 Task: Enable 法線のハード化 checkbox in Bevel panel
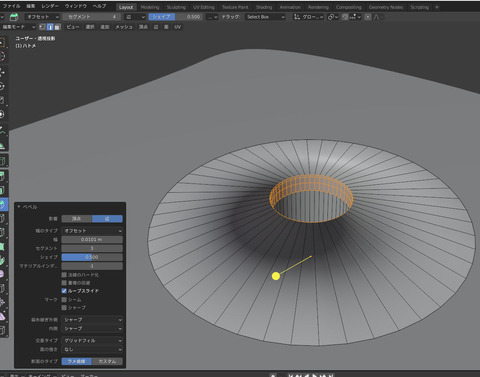coord(64,275)
